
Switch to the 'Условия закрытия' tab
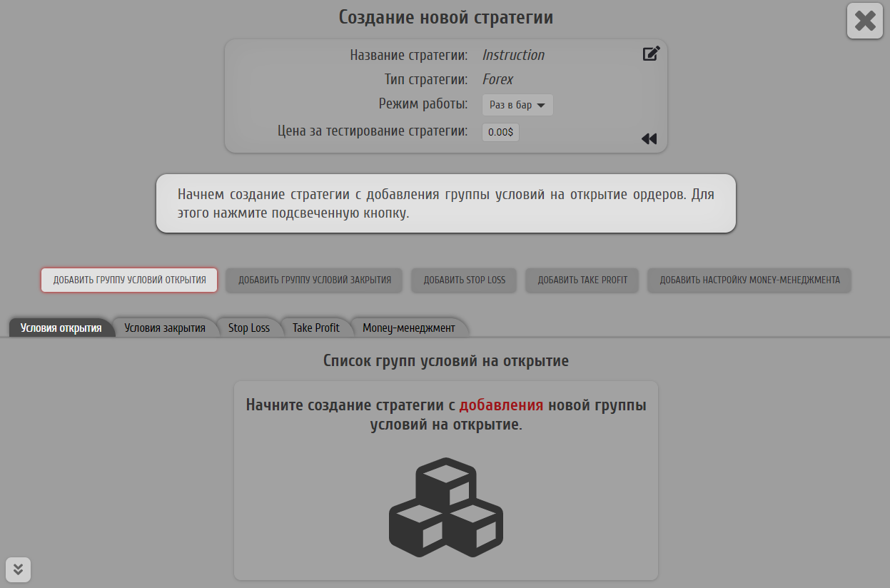[165, 328]
